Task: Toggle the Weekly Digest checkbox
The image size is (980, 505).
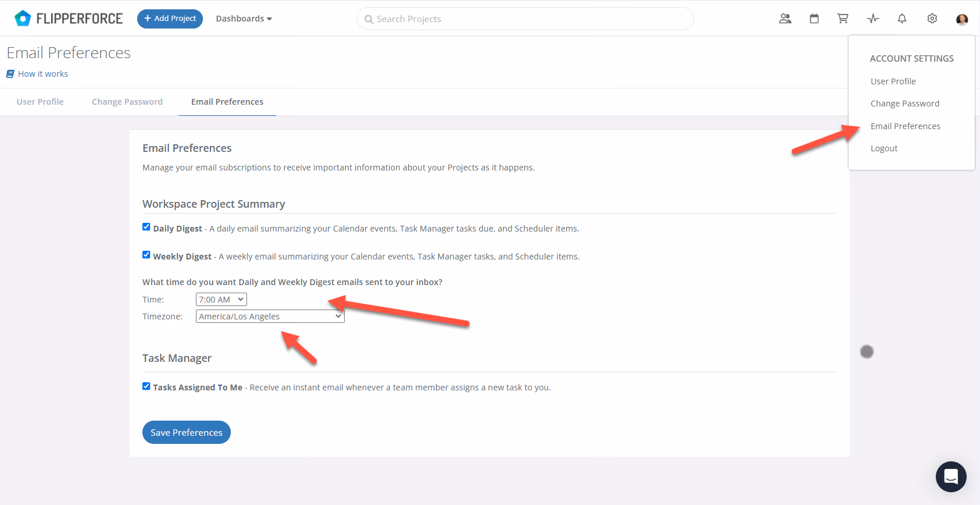Action: [146, 255]
